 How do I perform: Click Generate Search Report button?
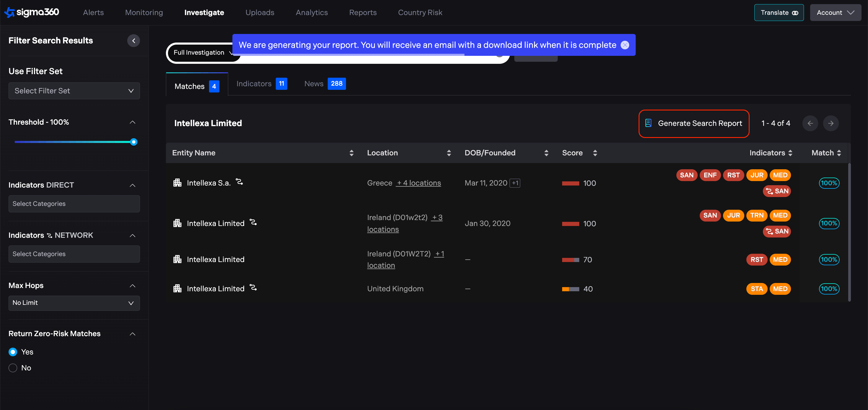click(694, 123)
